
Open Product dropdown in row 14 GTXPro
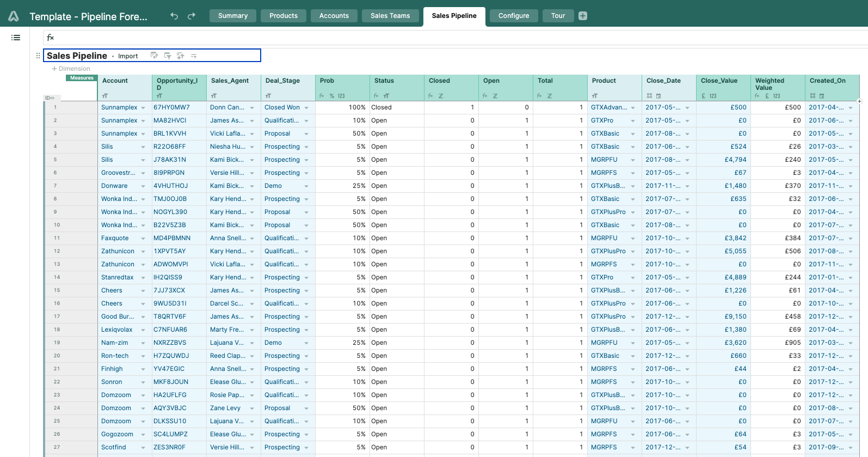[x=633, y=278]
